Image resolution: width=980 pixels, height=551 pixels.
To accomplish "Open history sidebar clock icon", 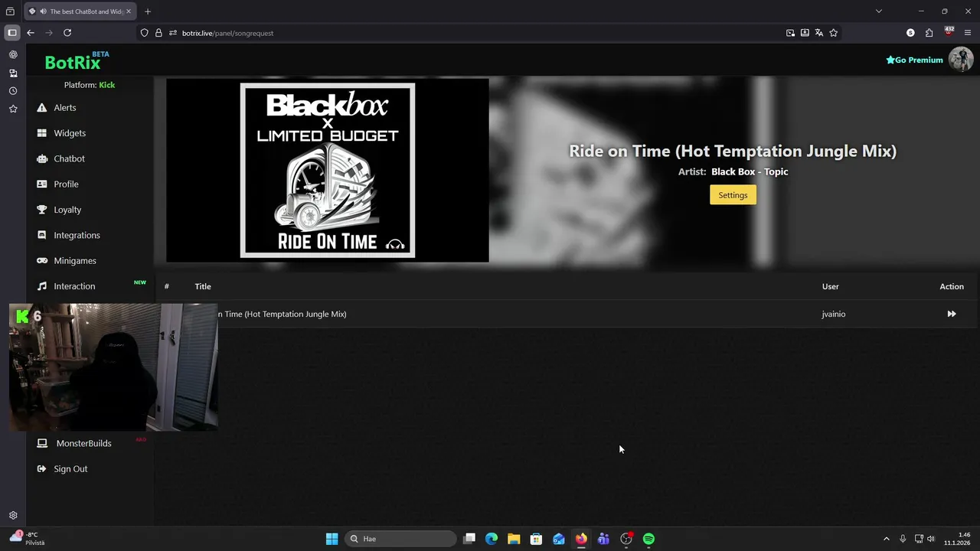I will click(x=13, y=91).
